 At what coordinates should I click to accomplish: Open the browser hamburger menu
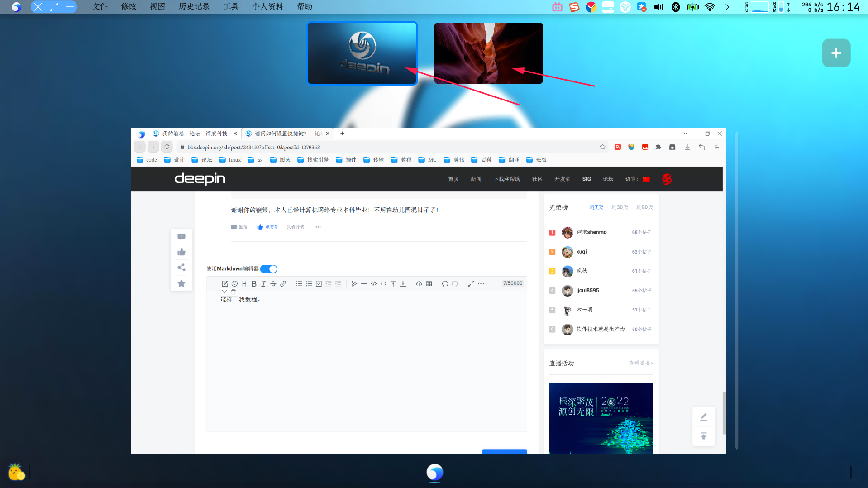[716, 147]
